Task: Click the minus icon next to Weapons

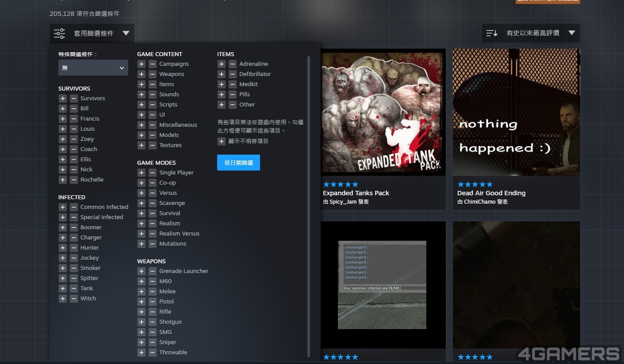Action: pyautogui.click(x=152, y=74)
